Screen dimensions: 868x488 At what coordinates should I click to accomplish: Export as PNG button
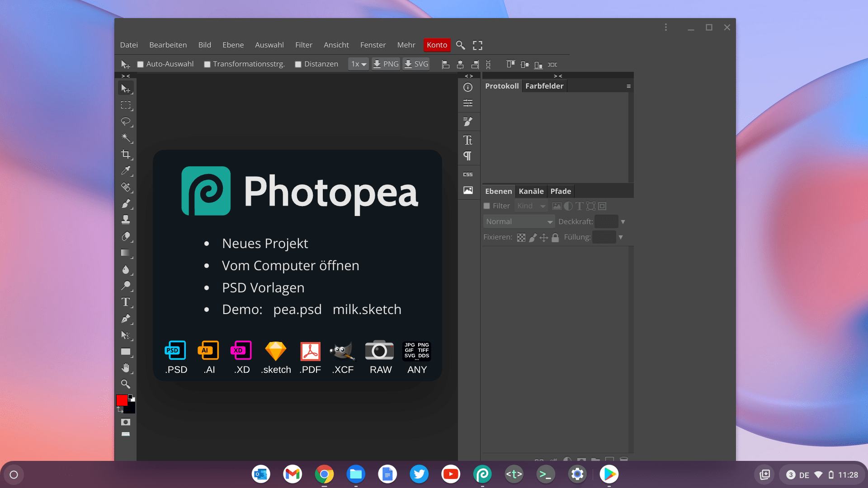coord(386,64)
